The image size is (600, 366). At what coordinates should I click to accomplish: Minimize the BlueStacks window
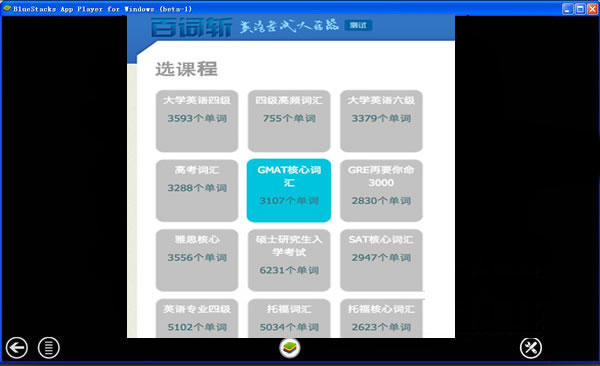568,8
